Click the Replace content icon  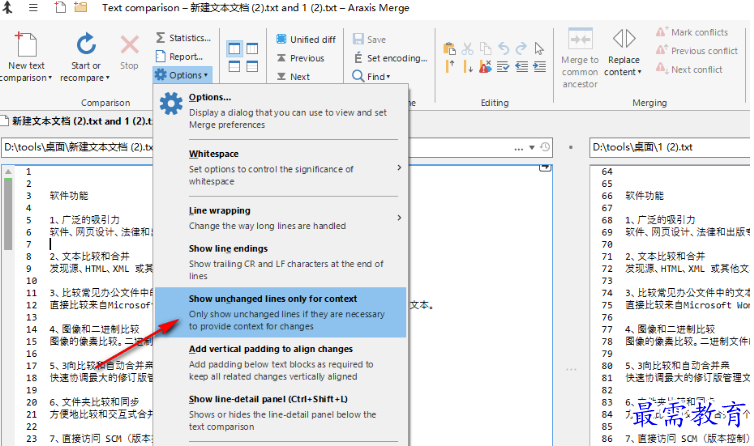[624, 38]
